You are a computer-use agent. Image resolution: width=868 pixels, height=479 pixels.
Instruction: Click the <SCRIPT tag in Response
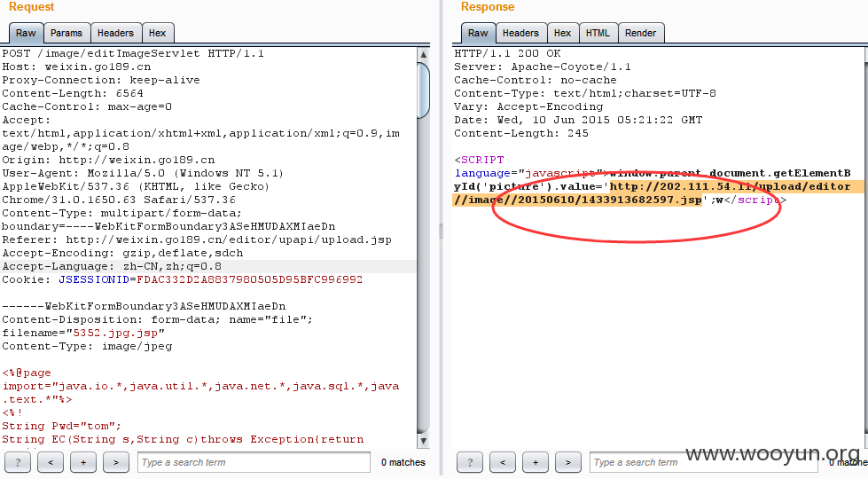coord(480,160)
